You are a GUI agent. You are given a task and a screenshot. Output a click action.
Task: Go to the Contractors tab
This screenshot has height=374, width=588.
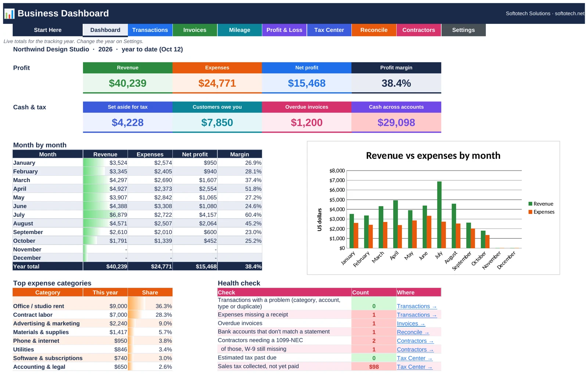tap(419, 30)
